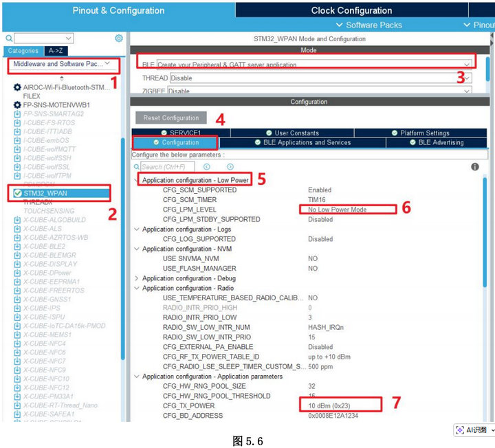The width and height of the screenshot is (495, 448).
Task: Click the green check icon beside STM32_WPAN
Action: 17,194
